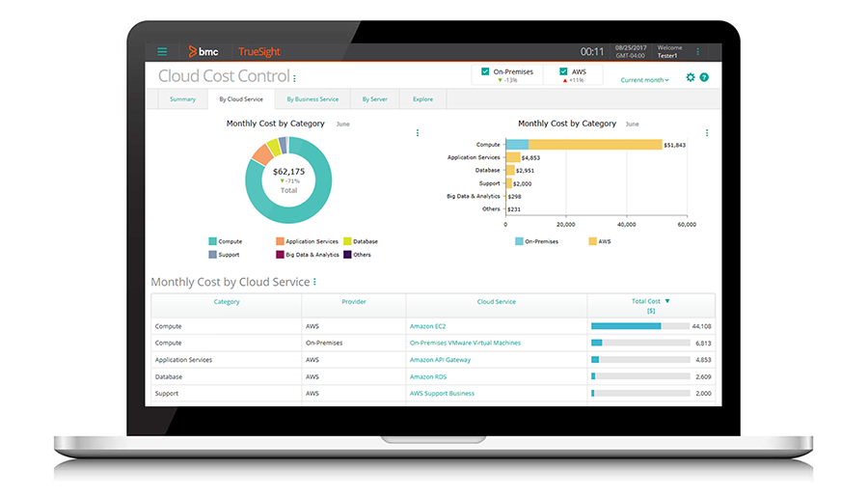Click the 6,813 cost bar
868x498 pixels.
coord(640,343)
